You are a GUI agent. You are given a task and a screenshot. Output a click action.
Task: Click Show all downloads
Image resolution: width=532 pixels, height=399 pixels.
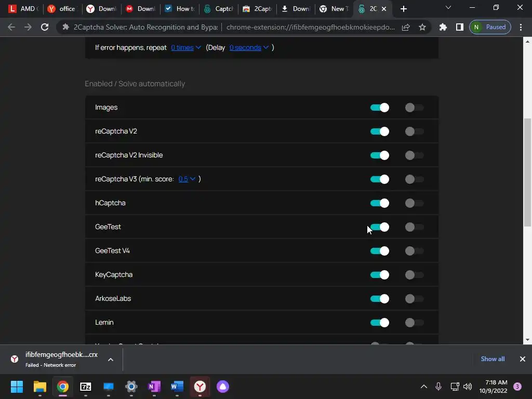pos(493,359)
